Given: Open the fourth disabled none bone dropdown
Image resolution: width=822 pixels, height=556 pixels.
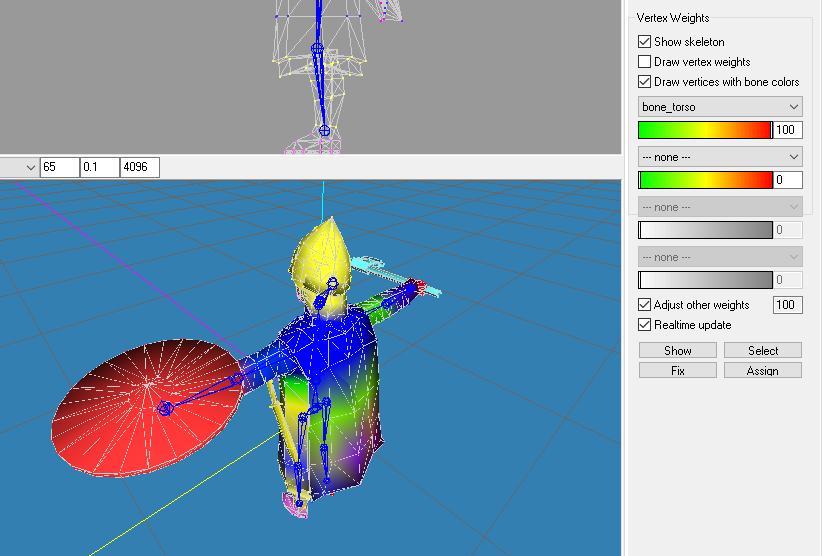Looking at the screenshot, I should [720, 257].
